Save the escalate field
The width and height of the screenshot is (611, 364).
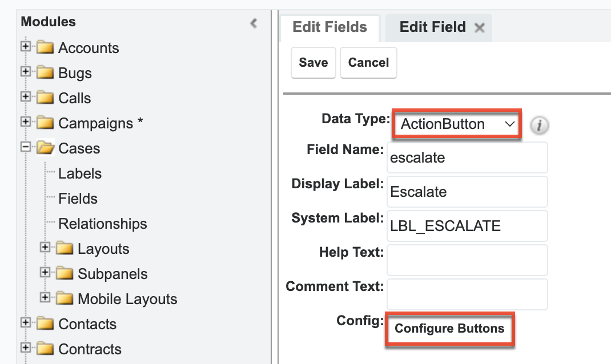coord(313,63)
